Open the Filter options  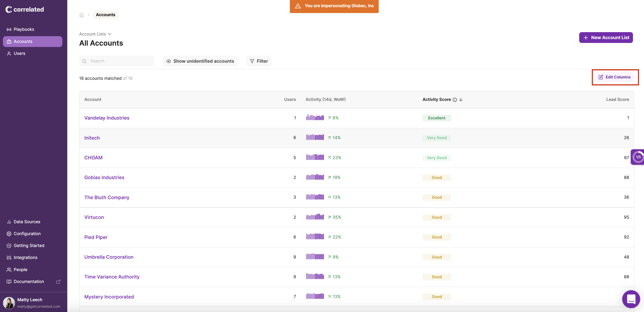(x=259, y=61)
